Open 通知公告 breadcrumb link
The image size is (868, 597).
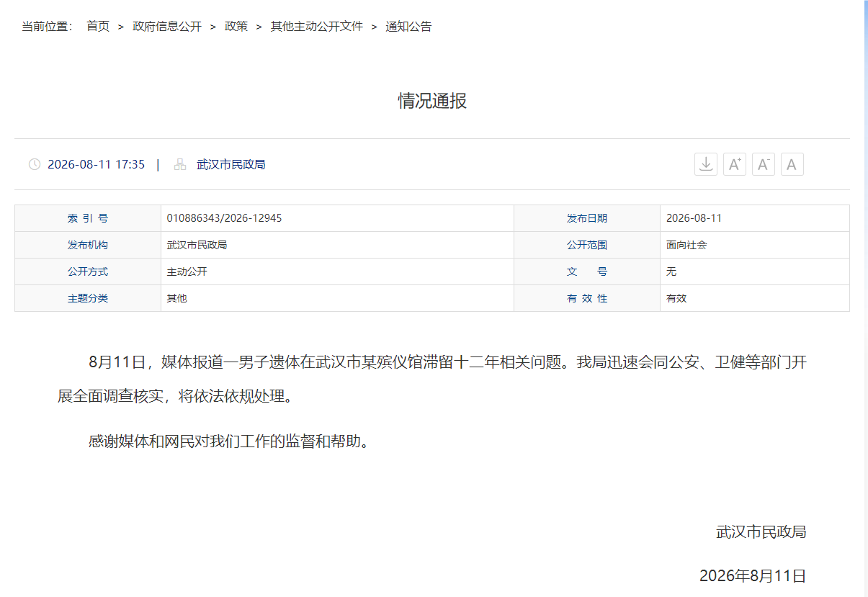click(x=409, y=27)
